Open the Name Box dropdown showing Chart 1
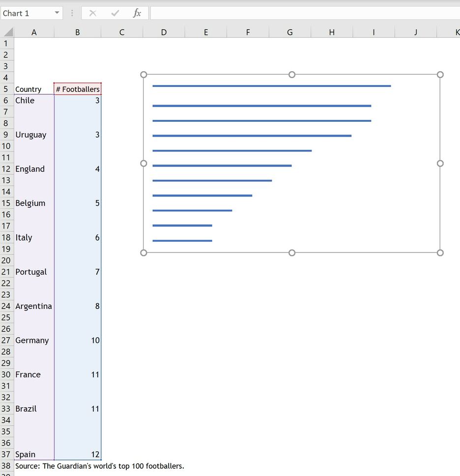The height and width of the screenshot is (476, 460). click(x=57, y=13)
